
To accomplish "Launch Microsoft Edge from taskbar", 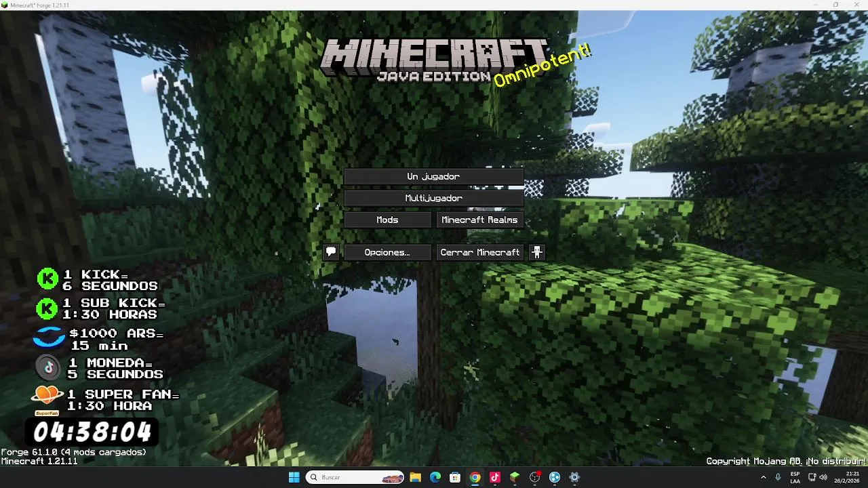I will click(x=435, y=477).
